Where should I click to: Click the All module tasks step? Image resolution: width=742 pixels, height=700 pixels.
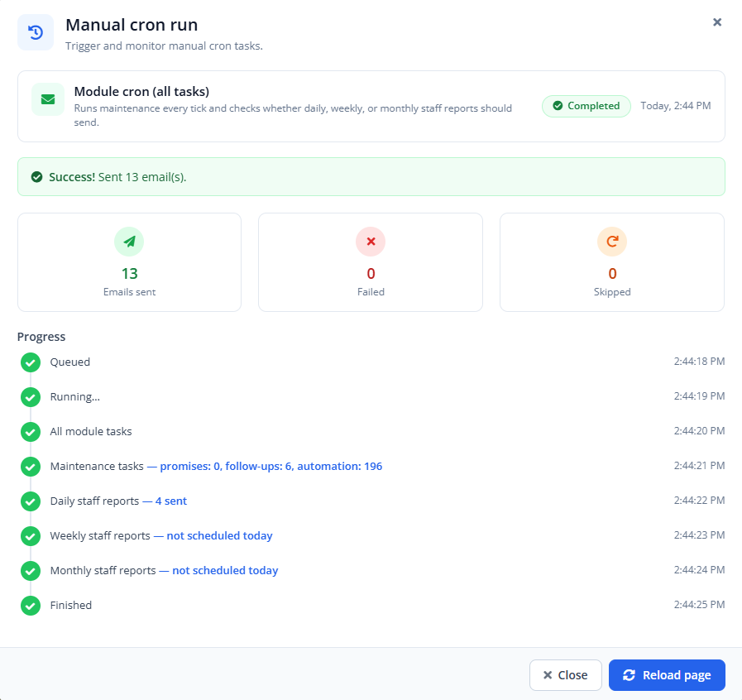[91, 431]
